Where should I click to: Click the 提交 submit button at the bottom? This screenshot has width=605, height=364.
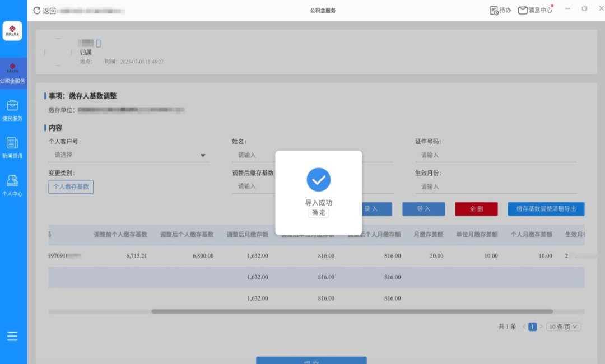pyautogui.click(x=311, y=360)
